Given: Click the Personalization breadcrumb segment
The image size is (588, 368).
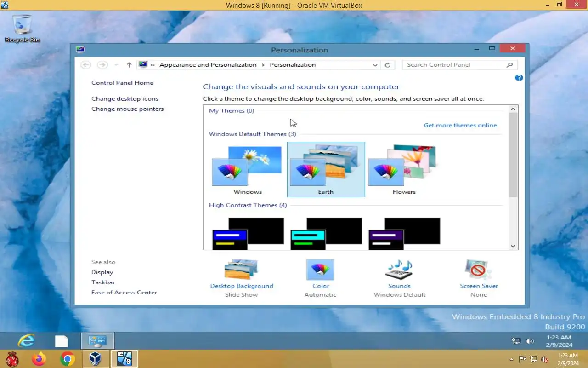Looking at the screenshot, I should (x=293, y=65).
